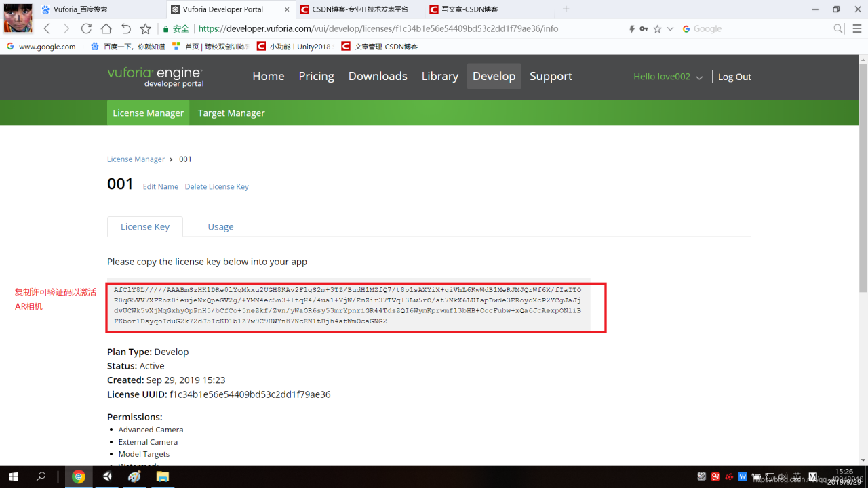
Task: Click the browser back arrow
Action: (47, 28)
